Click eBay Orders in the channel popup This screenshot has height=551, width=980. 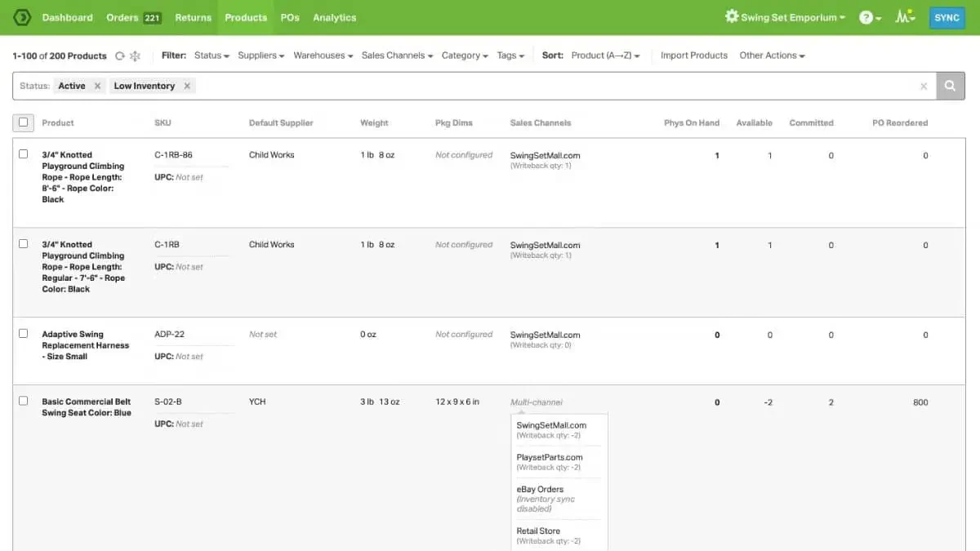pos(540,489)
